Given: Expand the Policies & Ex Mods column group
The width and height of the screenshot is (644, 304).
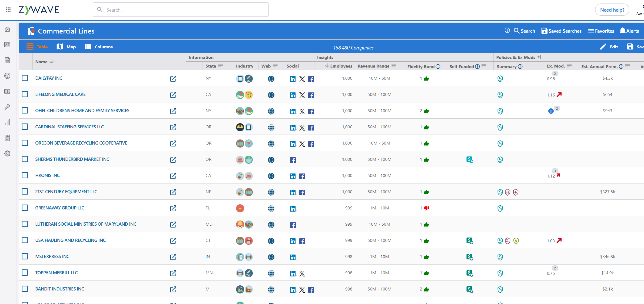Looking at the screenshot, I should [539, 57].
